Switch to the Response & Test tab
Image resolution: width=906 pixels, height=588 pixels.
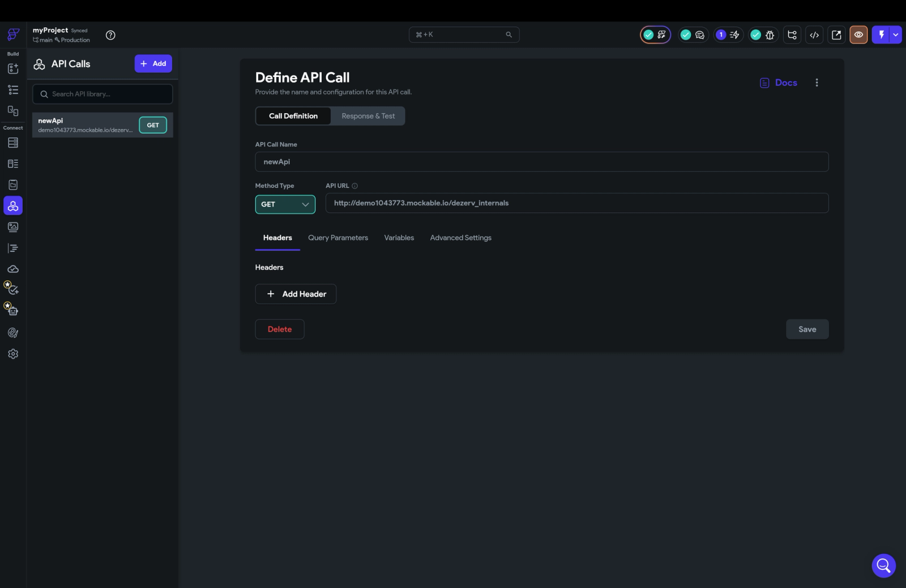pyautogui.click(x=368, y=116)
